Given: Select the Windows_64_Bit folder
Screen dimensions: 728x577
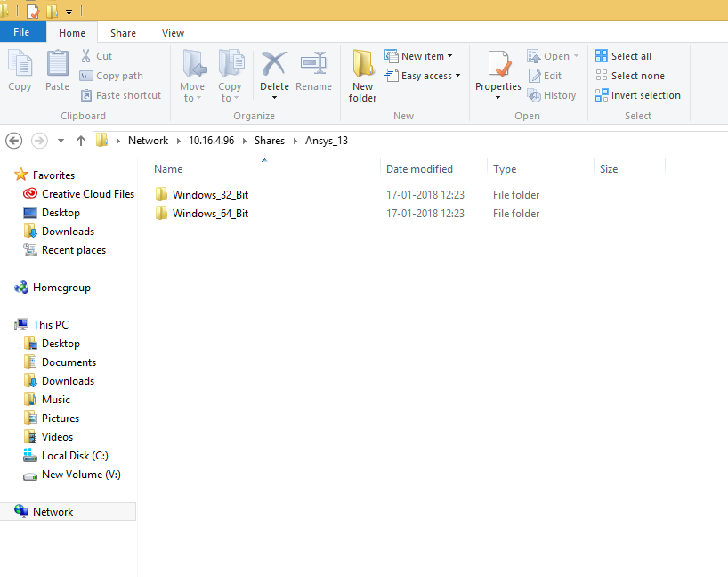Looking at the screenshot, I should point(210,214).
